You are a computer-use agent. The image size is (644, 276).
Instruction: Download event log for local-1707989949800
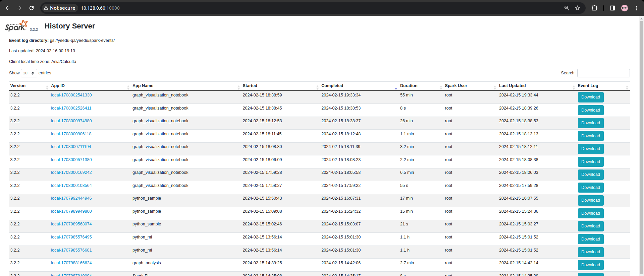591,213
